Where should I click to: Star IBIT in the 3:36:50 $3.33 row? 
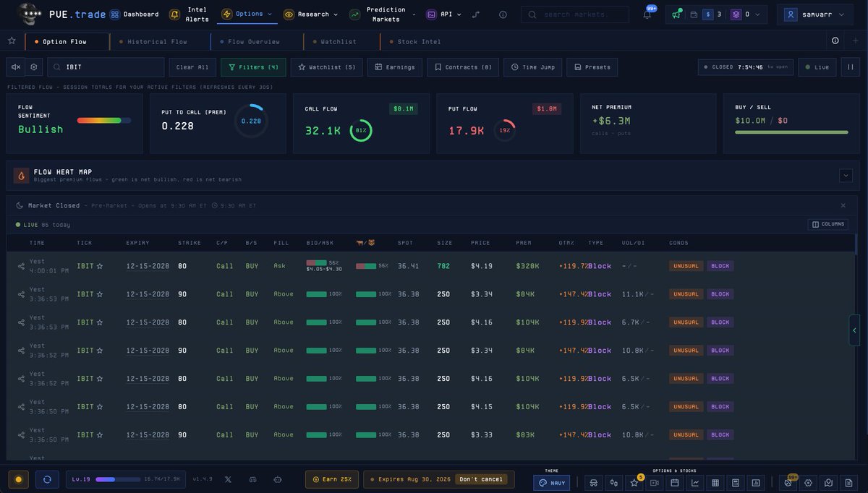pos(100,434)
